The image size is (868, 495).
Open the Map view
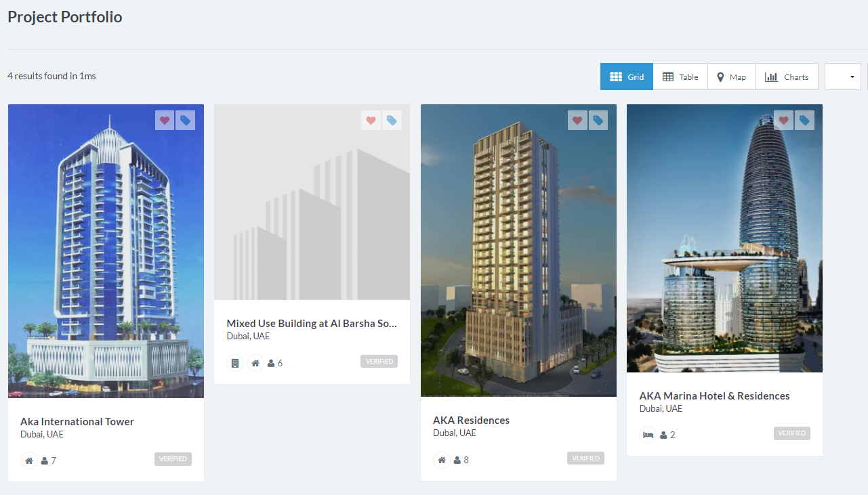(732, 77)
